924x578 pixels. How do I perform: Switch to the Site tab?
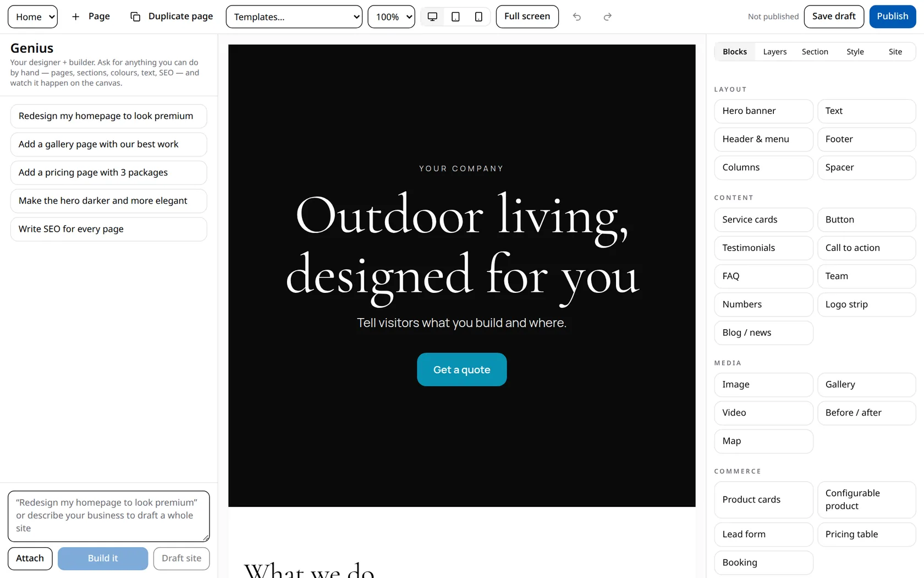coord(895,52)
